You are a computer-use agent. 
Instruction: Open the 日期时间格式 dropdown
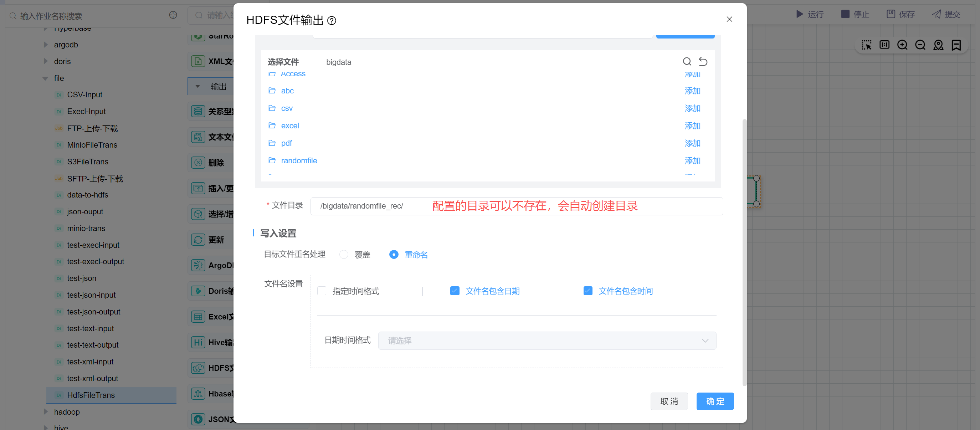coord(547,341)
